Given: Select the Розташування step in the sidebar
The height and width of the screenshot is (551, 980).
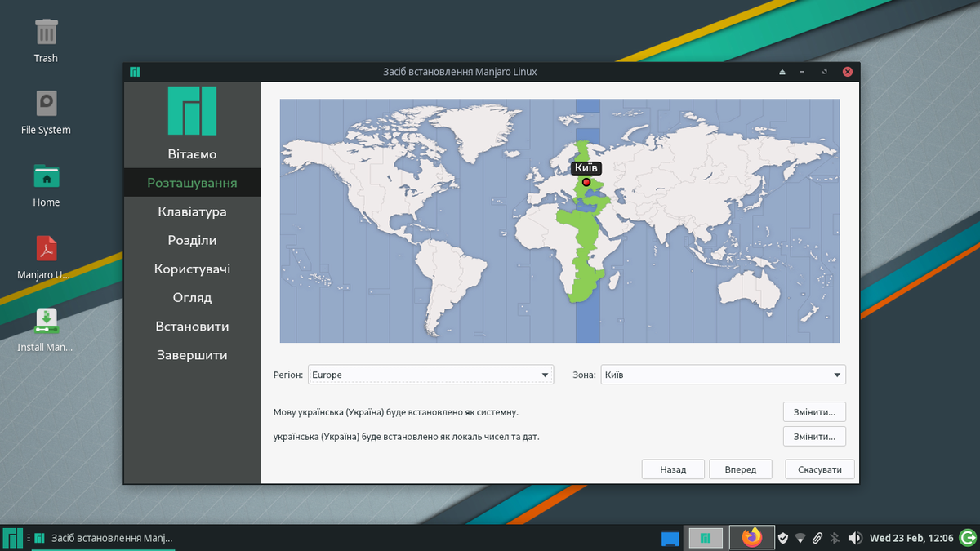Looking at the screenshot, I should [192, 183].
